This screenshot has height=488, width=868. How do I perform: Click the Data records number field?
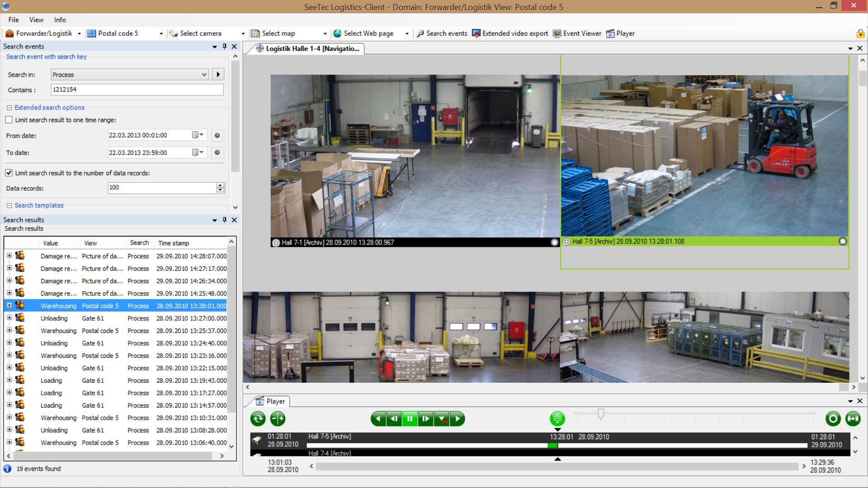(162, 188)
